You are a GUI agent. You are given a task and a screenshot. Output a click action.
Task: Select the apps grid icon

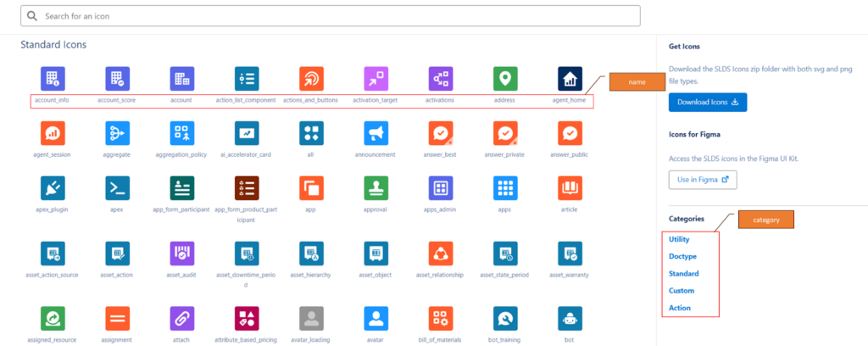[505, 187]
